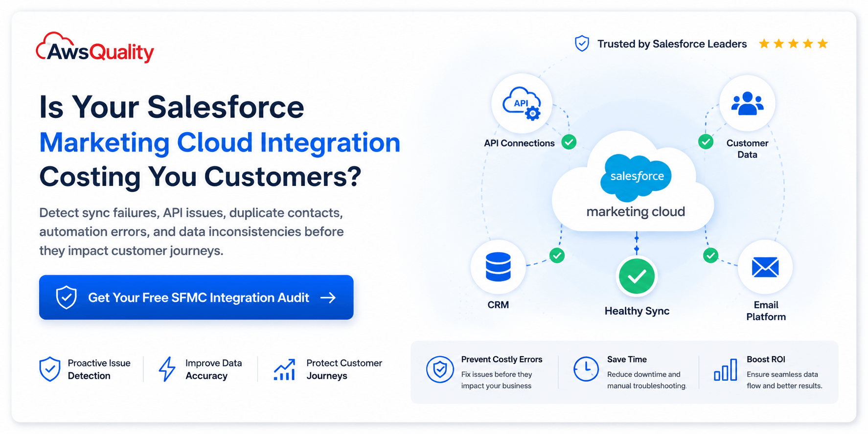The width and height of the screenshot is (868, 434).
Task: Click the API Connections label
Action: coord(519,143)
